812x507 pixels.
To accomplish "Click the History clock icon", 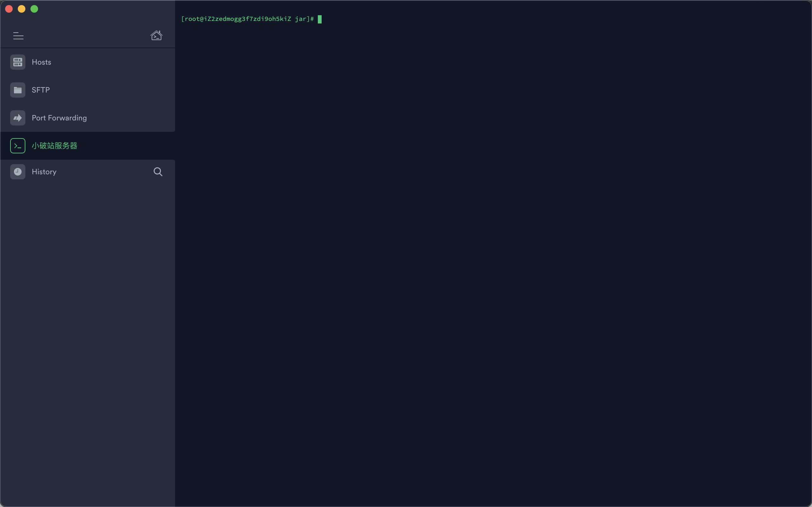I will pyautogui.click(x=17, y=172).
